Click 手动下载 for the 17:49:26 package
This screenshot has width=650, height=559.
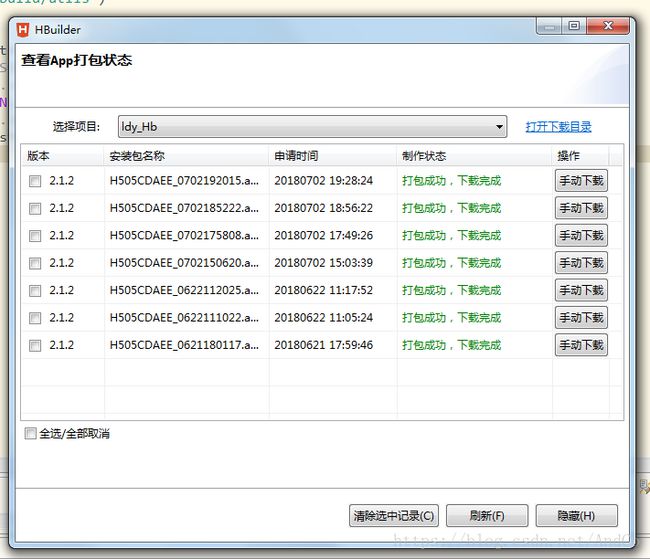(x=581, y=235)
